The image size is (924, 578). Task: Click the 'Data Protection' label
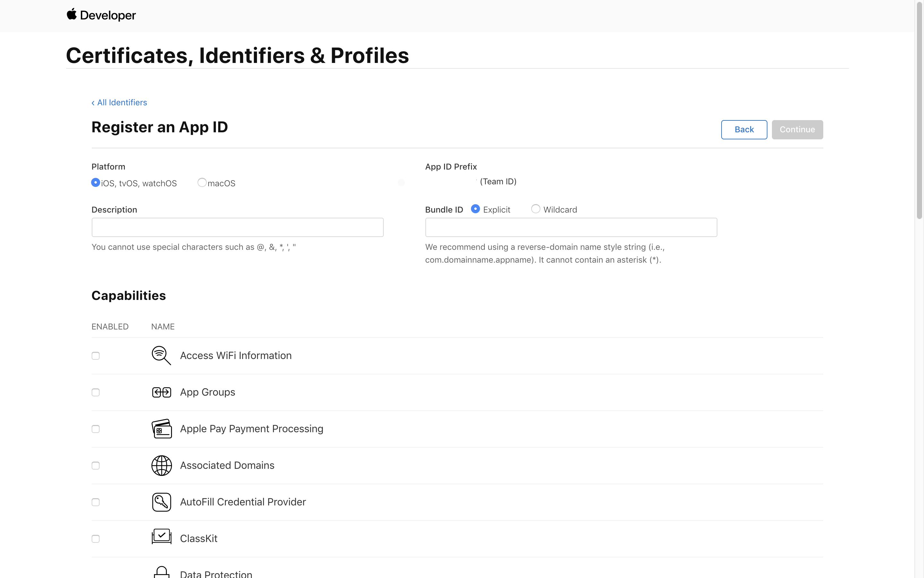216,574
